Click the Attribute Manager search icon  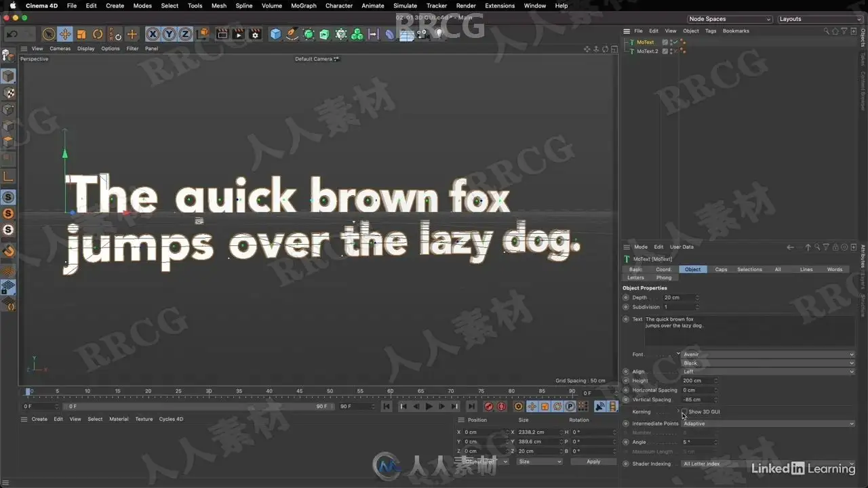pyautogui.click(x=818, y=247)
